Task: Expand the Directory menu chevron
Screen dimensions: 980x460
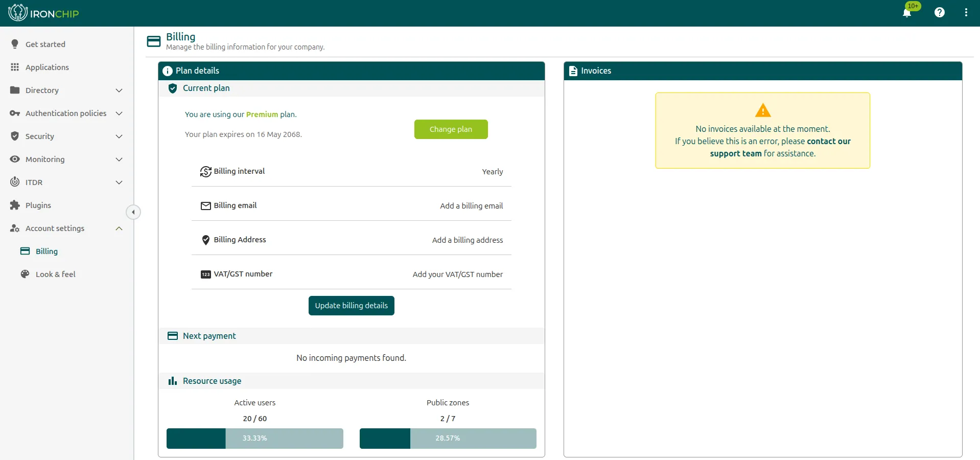Action: pyautogui.click(x=119, y=90)
